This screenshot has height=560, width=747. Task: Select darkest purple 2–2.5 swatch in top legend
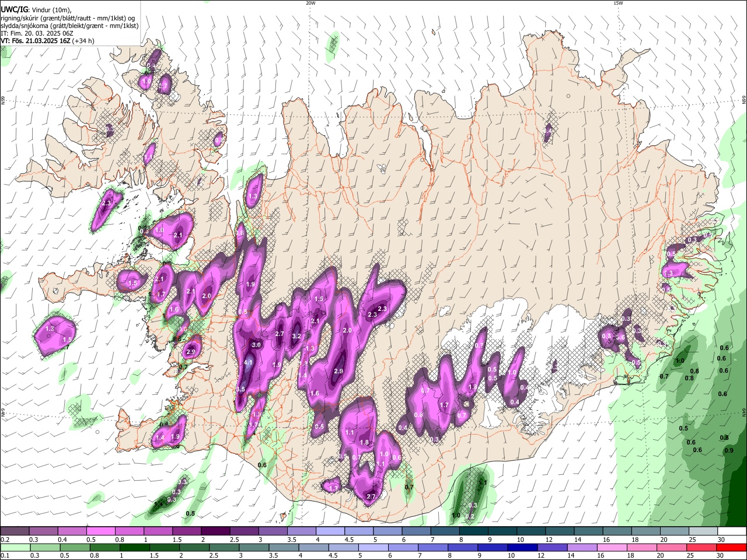point(215,531)
